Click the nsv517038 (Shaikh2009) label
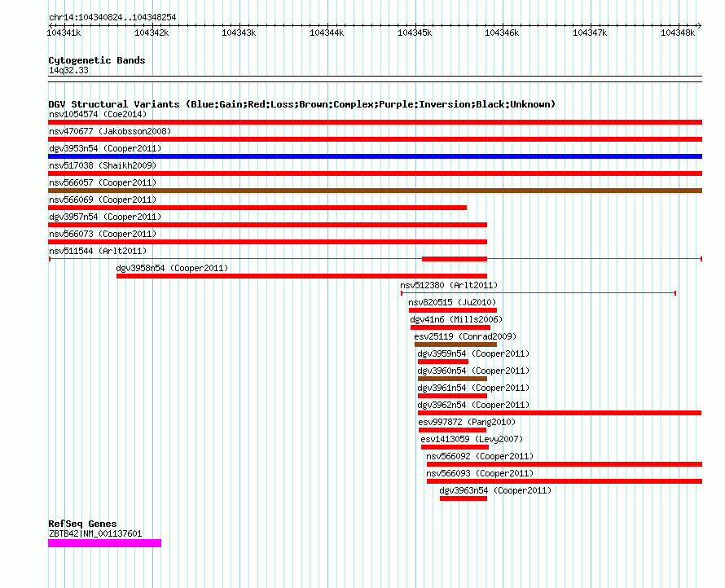Screen dimensions: 725x588 point(103,165)
